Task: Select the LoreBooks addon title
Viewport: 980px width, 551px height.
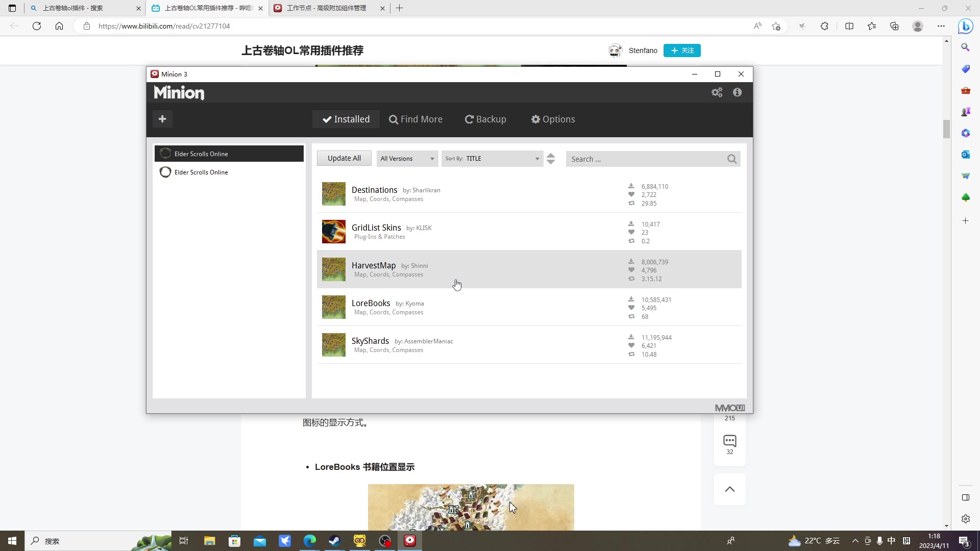Action: tap(371, 303)
